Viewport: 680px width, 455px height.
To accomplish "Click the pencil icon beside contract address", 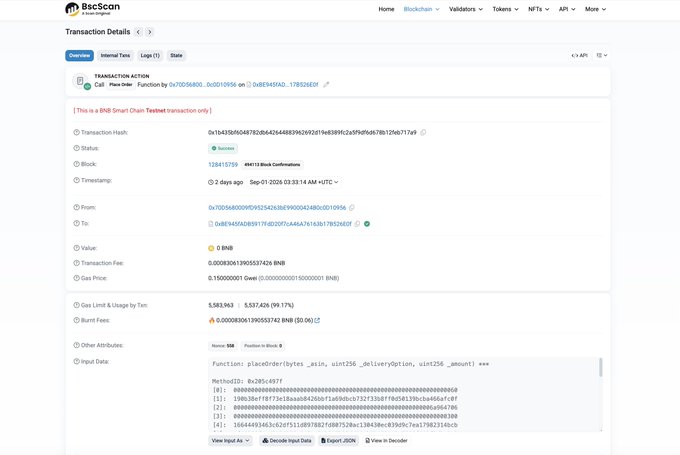I will (326, 85).
